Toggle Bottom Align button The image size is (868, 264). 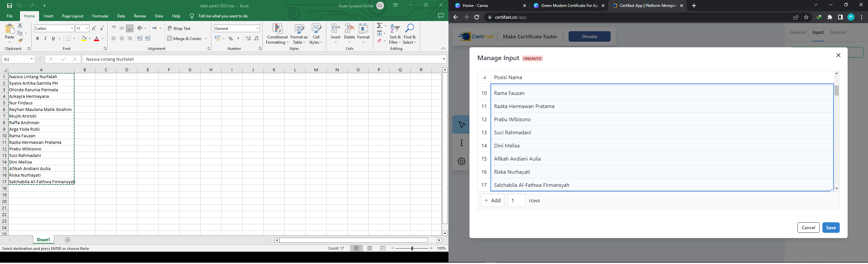(130, 29)
